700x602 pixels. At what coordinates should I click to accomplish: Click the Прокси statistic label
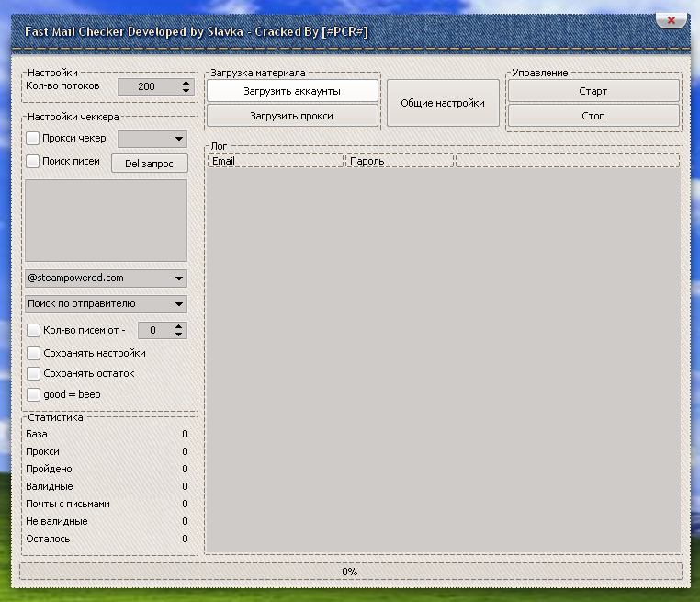click(42, 451)
